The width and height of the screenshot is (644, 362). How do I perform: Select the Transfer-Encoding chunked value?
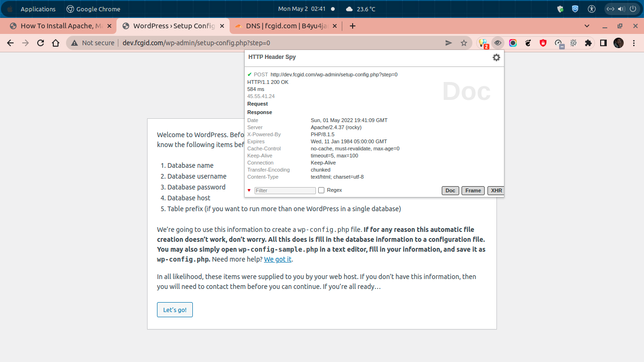(x=321, y=170)
